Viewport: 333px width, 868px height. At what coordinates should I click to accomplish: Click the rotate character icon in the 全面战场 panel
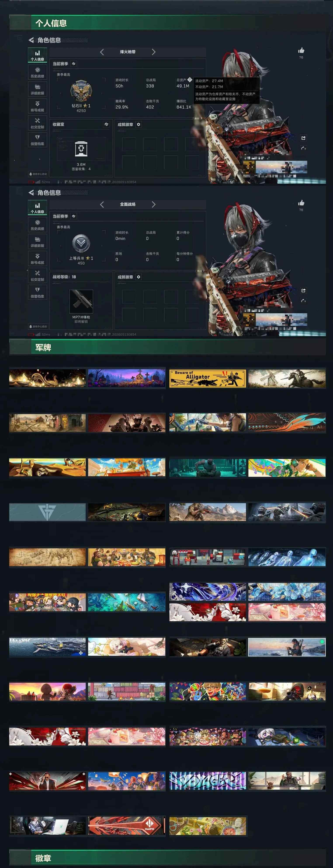tap(304, 301)
